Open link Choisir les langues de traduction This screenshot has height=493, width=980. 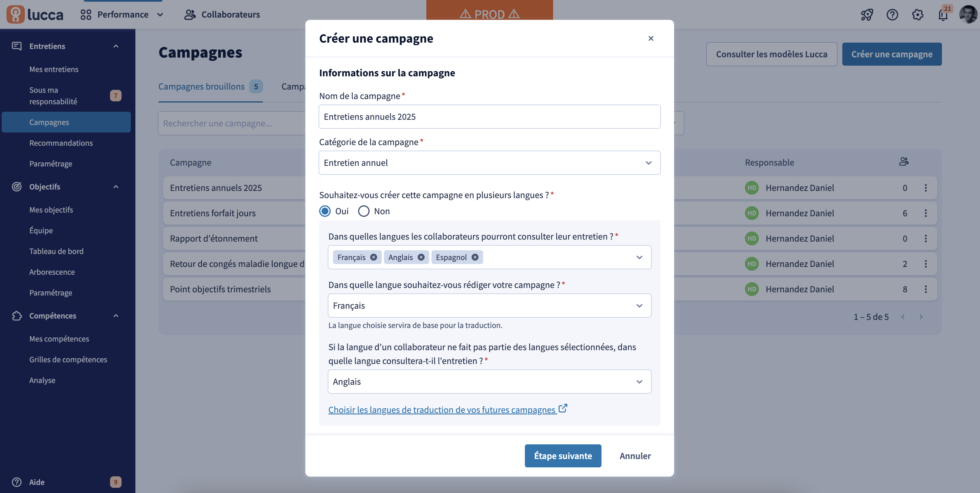(447, 409)
